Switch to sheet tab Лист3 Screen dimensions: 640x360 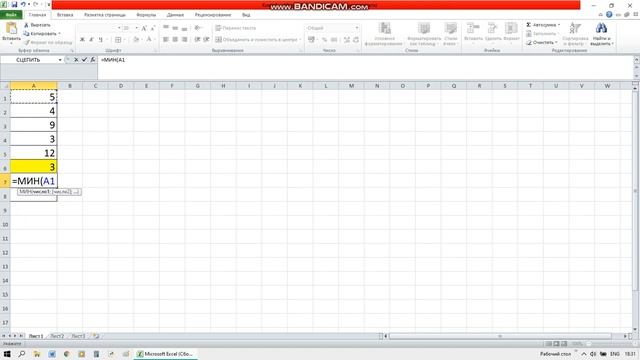click(x=78, y=336)
